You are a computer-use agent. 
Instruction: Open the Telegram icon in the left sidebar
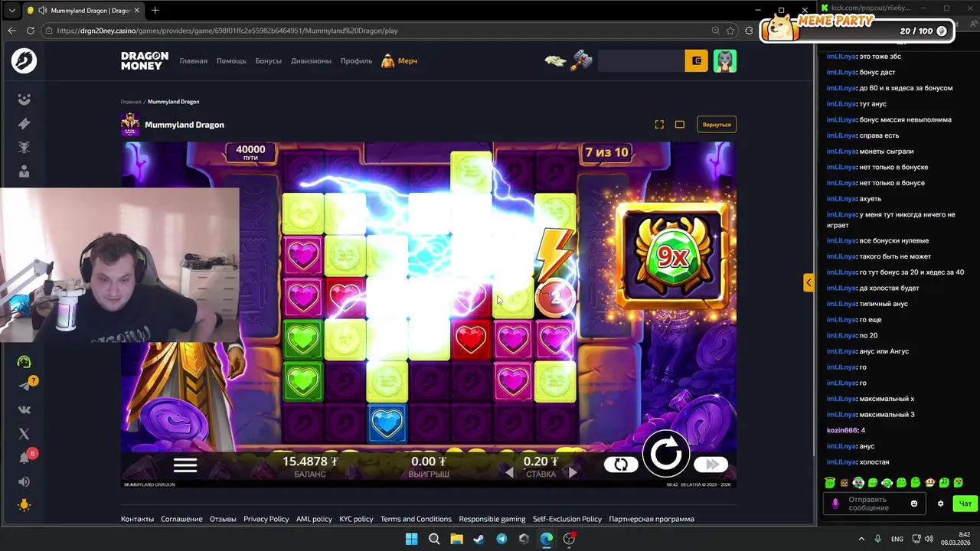tap(25, 385)
